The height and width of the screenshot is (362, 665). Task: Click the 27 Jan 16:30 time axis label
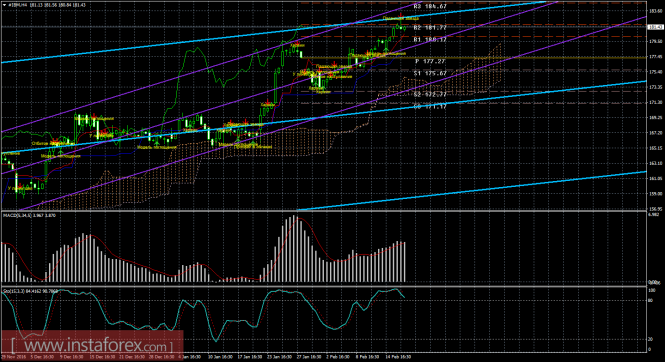[310, 357]
